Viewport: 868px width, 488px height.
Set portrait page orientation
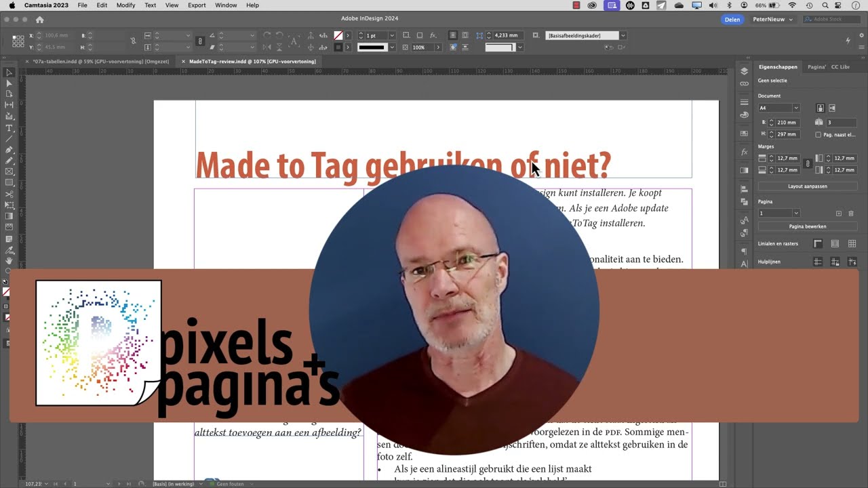[x=820, y=108]
